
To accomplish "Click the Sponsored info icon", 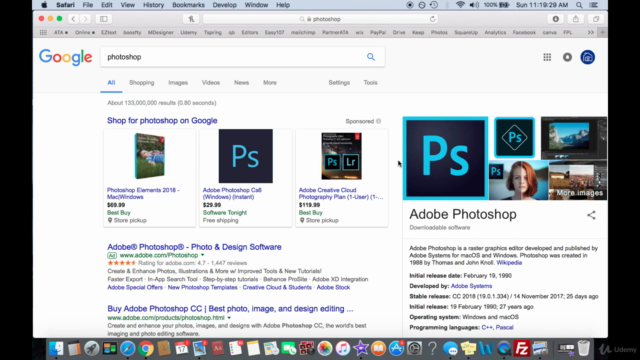I will [379, 121].
